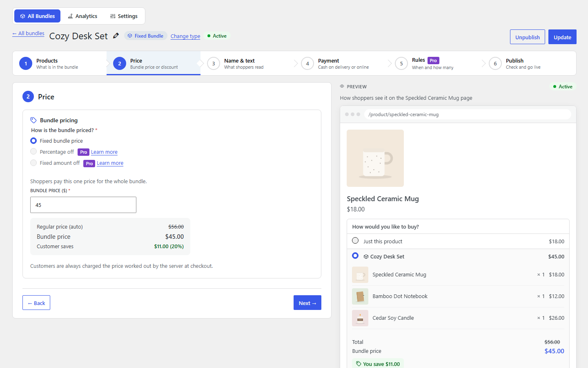Go to step 2 Price

tap(154, 63)
